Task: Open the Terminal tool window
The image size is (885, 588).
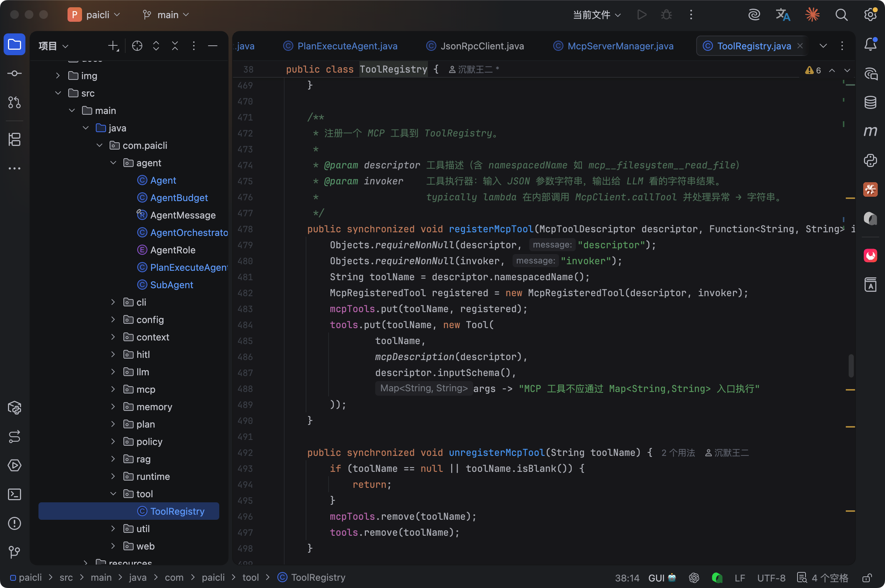Action: tap(14, 494)
